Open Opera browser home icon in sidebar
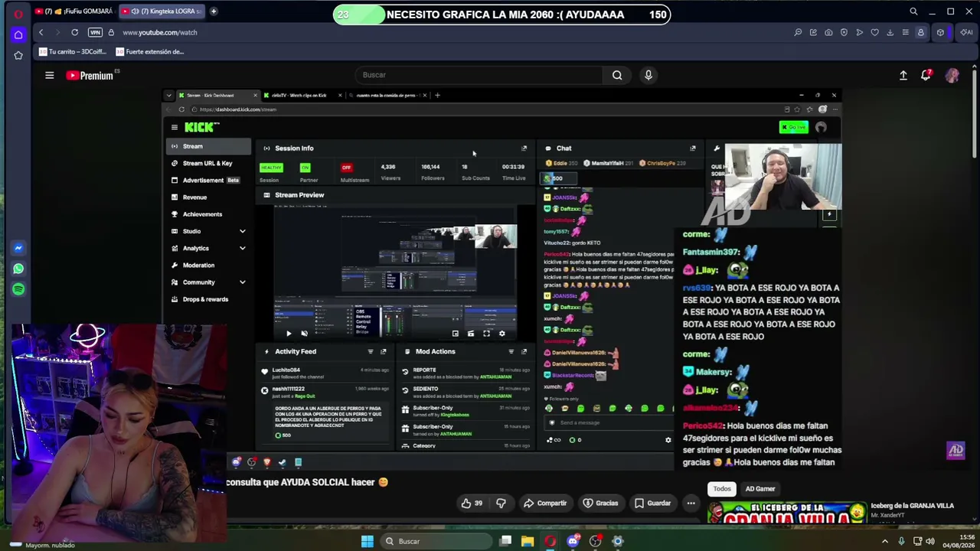Viewport: 980px width, 551px height. click(x=18, y=34)
